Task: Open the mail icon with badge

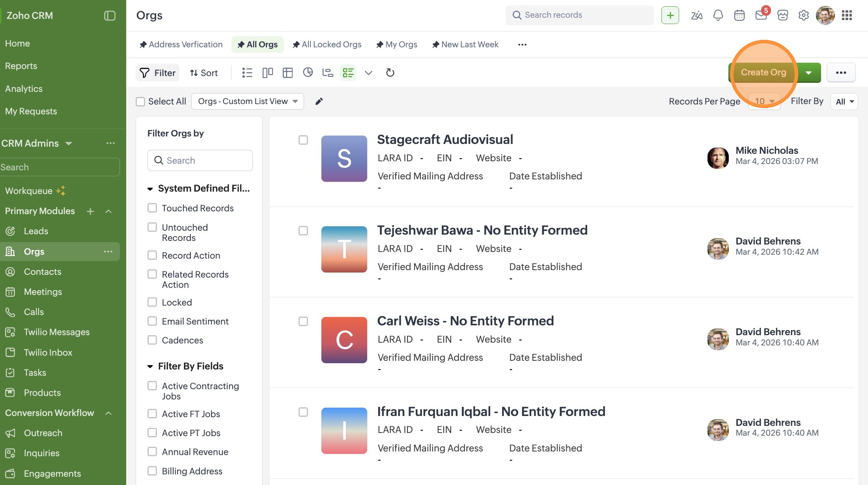Action: tap(761, 15)
